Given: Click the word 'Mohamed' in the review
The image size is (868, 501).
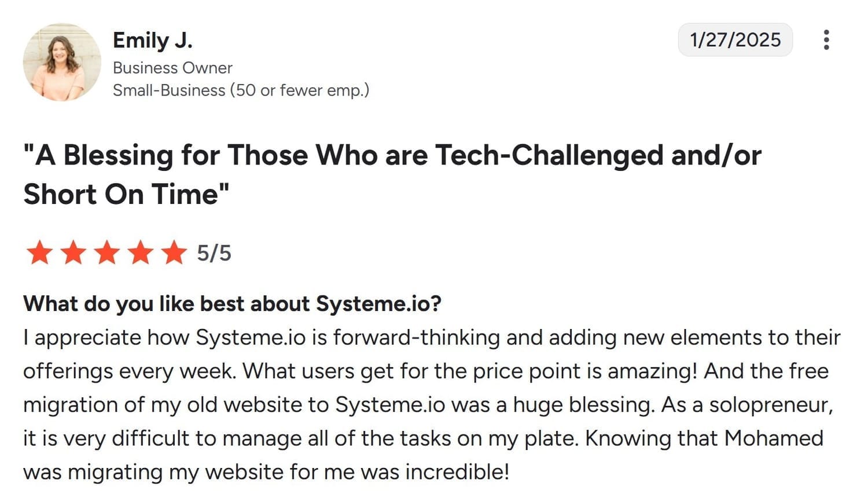Looking at the screenshot, I should point(774,438).
